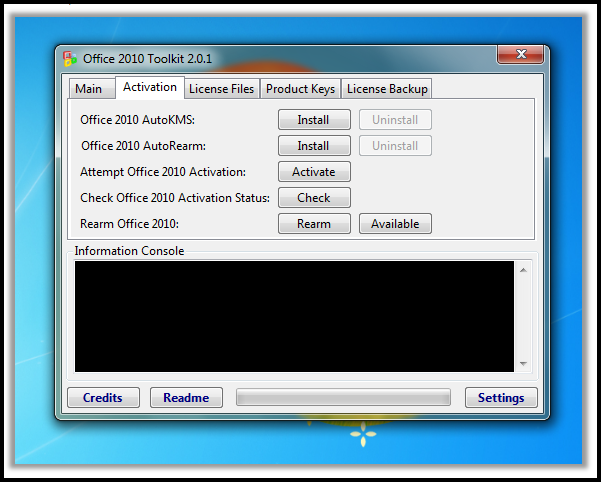Click the Information Console scroll-down arrow
This screenshot has width=601, height=482.
pyautogui.click(x=523, y=364)
